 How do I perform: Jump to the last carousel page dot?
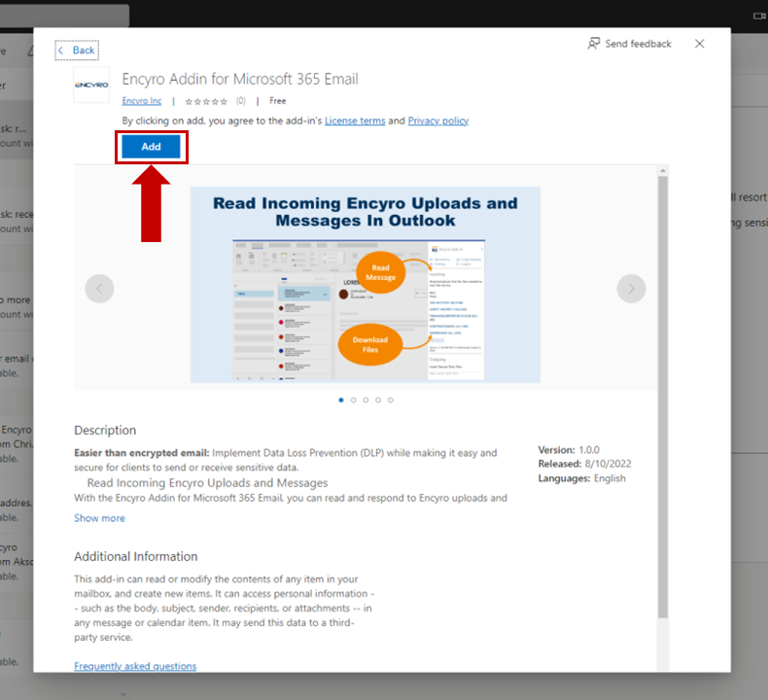point(391,400)
